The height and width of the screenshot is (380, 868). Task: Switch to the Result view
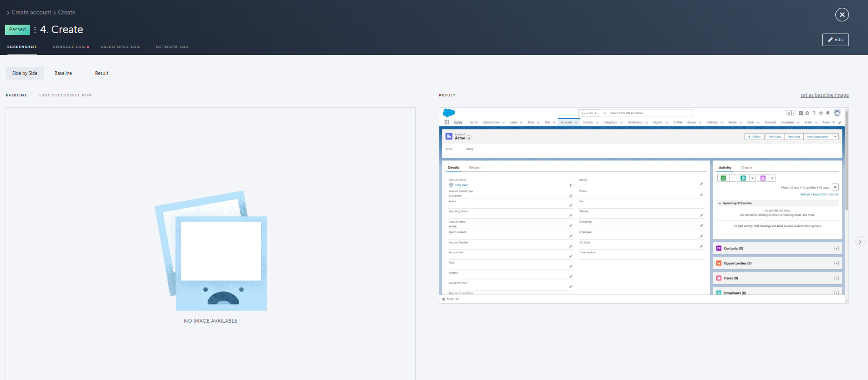click(x=101, y=73)
